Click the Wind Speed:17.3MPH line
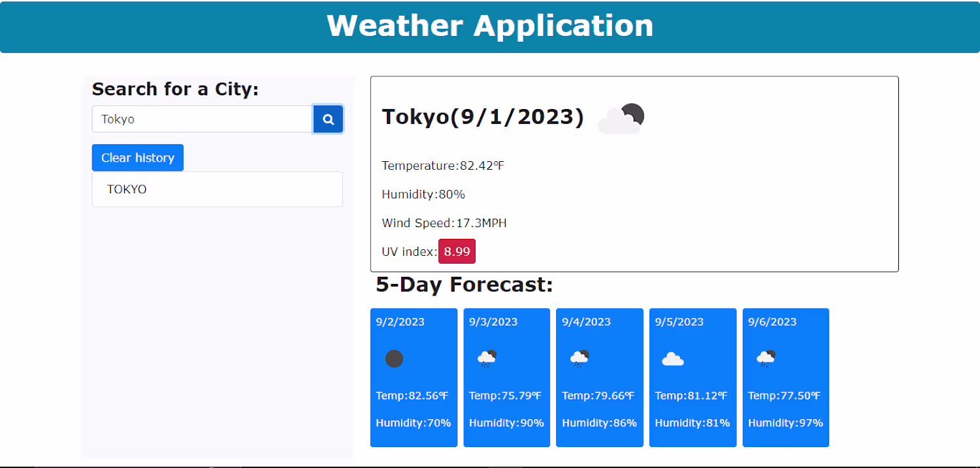This screenshot has width=980, height=468. 444,223
